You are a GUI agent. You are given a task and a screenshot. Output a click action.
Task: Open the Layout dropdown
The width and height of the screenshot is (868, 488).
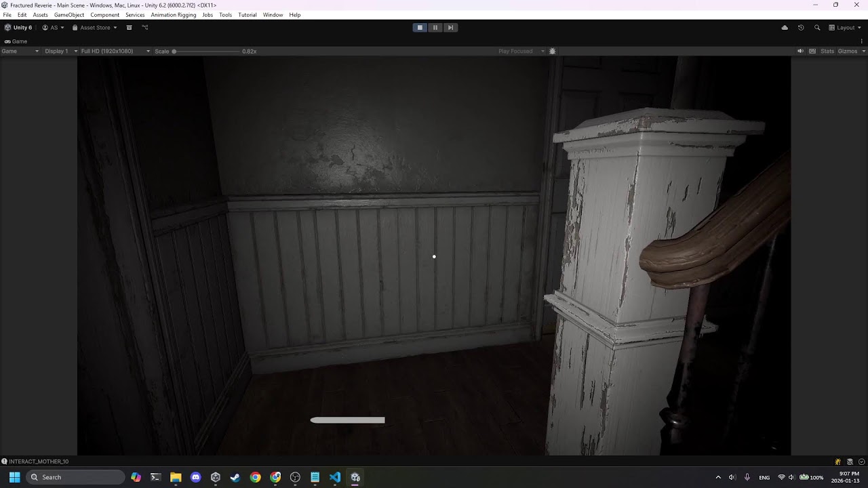click(845, 28)
